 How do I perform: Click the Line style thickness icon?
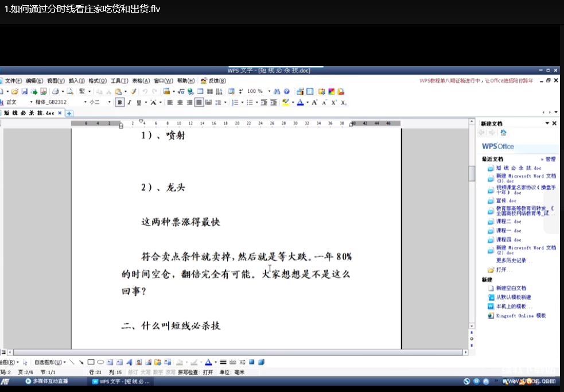[223, 362]
